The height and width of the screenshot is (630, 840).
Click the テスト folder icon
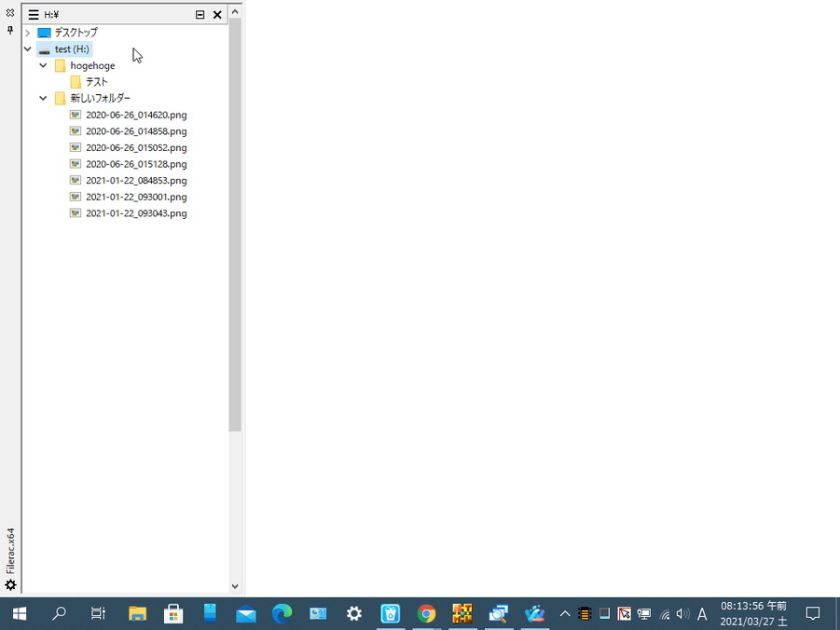coord(76,82)
